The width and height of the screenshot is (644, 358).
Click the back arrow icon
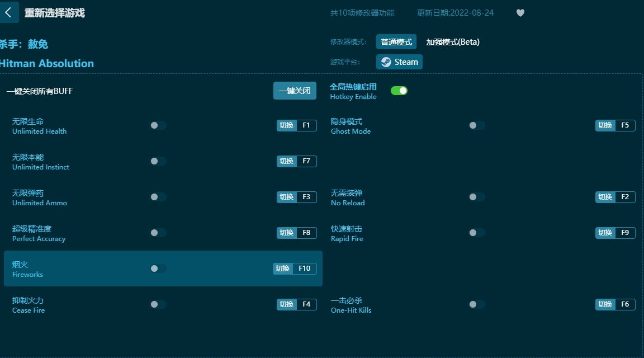point(8,12)
